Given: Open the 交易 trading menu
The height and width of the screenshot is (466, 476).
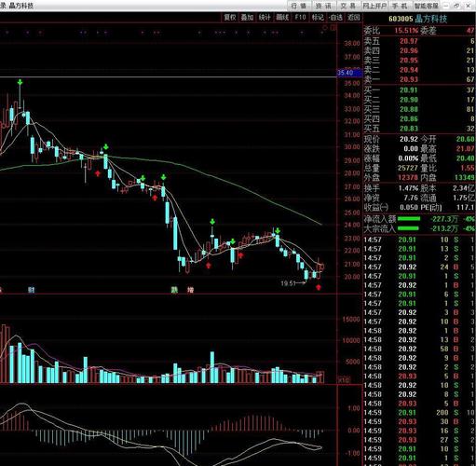Looking at the screenshot, I should pos(347,6).
